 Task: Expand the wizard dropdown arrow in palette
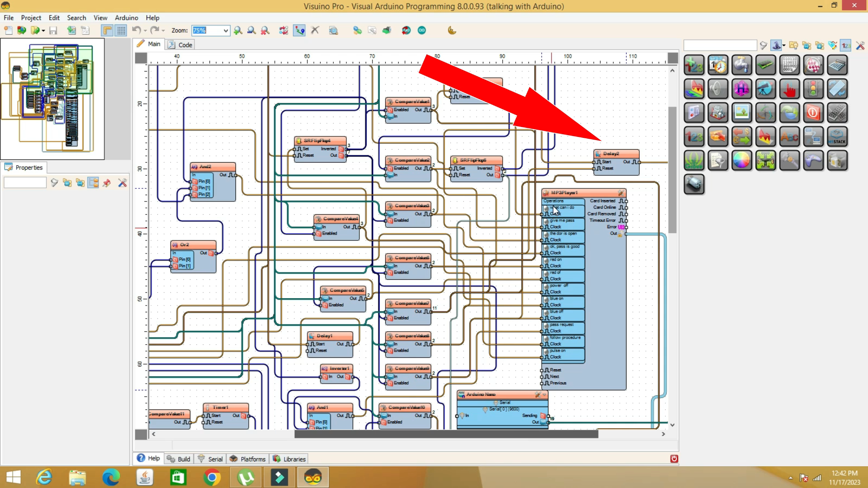784,45
